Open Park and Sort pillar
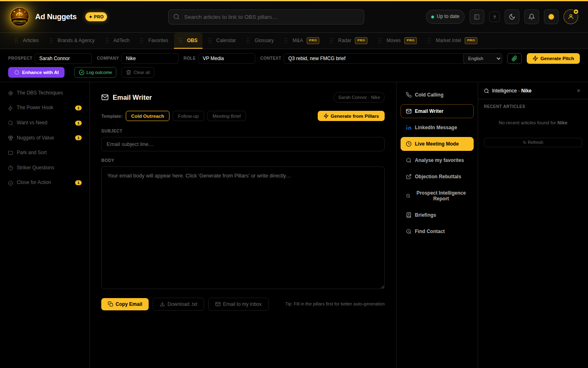This screenshot has width=588, height=368. point(45,153)
